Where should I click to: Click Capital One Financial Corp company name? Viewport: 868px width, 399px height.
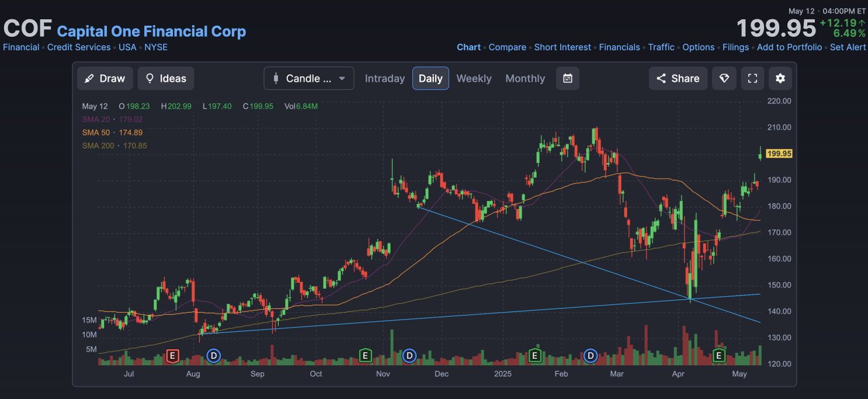151,31
